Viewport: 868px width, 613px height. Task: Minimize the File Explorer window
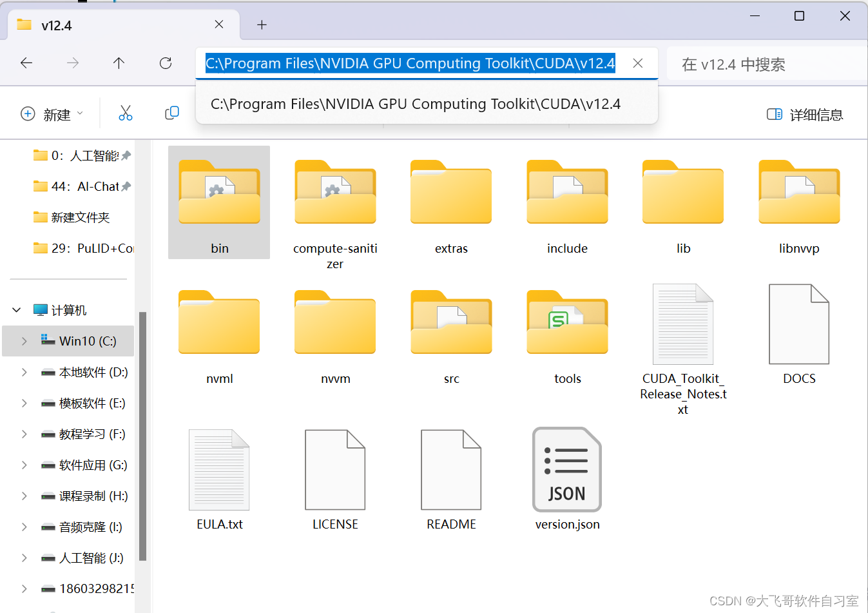click(755, 16)
